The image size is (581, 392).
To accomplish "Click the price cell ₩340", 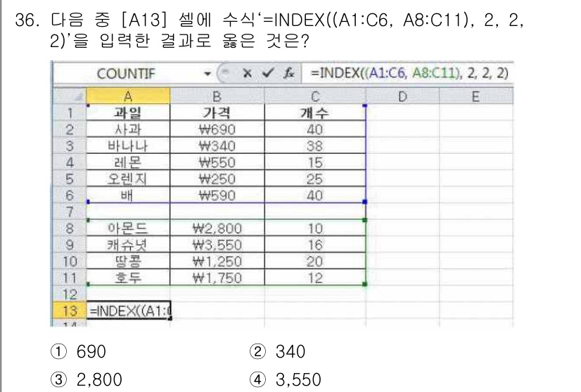I will click(217, 145).
